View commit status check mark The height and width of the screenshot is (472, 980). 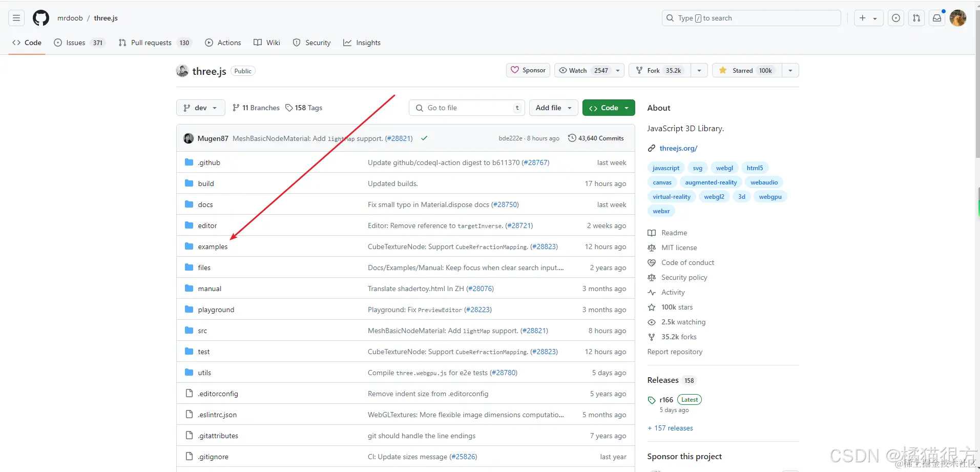424,138
